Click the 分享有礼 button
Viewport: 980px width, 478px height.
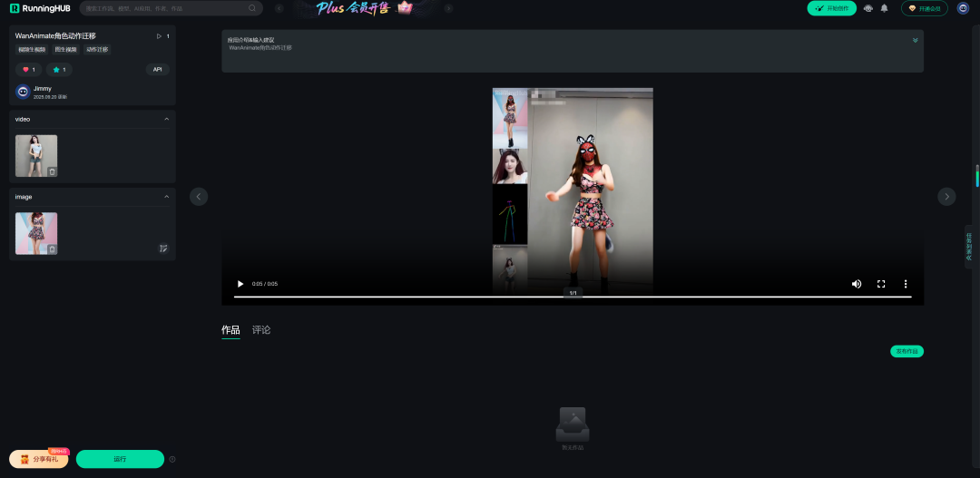click(39, 459)
